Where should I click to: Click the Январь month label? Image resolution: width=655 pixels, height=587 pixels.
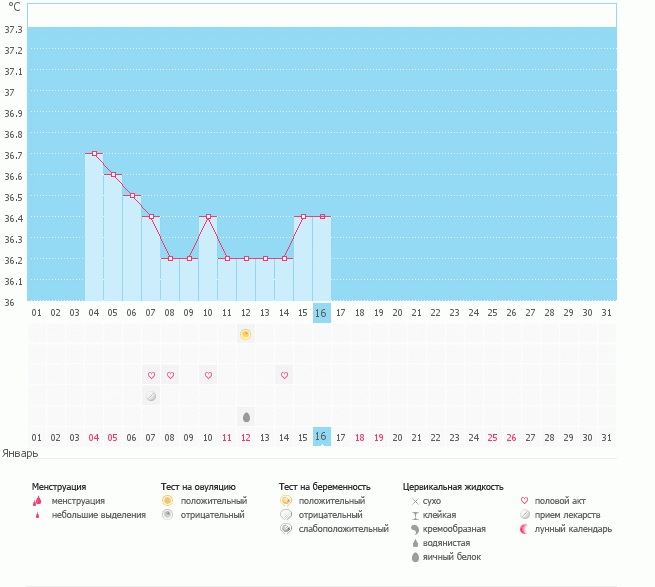point(20,453)
